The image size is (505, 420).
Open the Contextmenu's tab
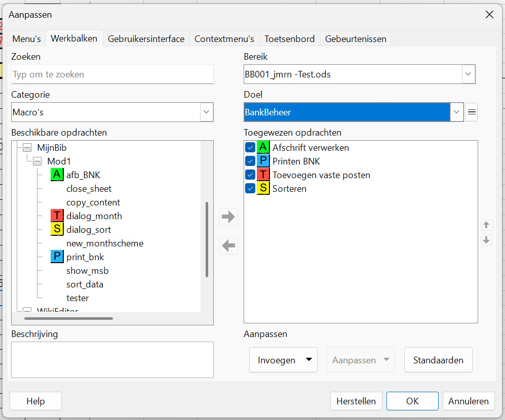pos(224,39)
